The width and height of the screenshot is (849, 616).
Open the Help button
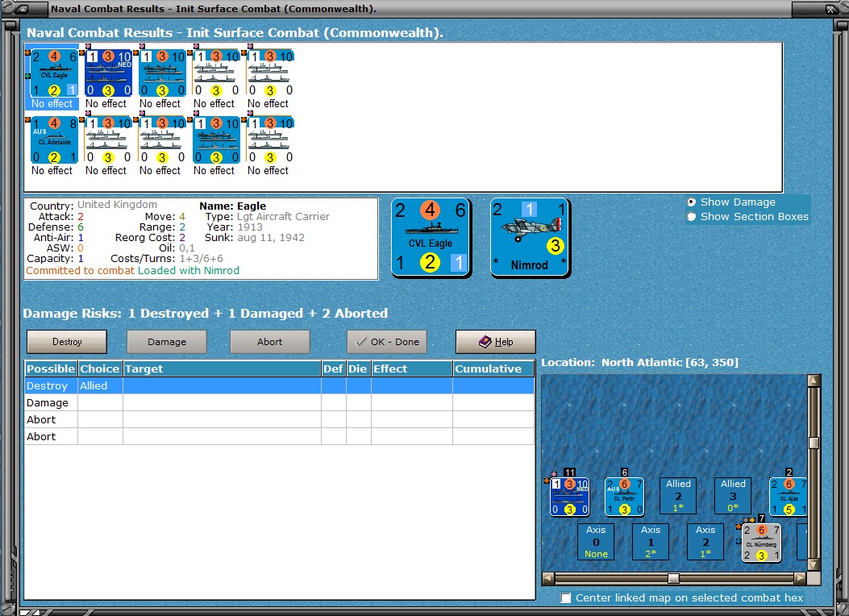tap(495, 342)
